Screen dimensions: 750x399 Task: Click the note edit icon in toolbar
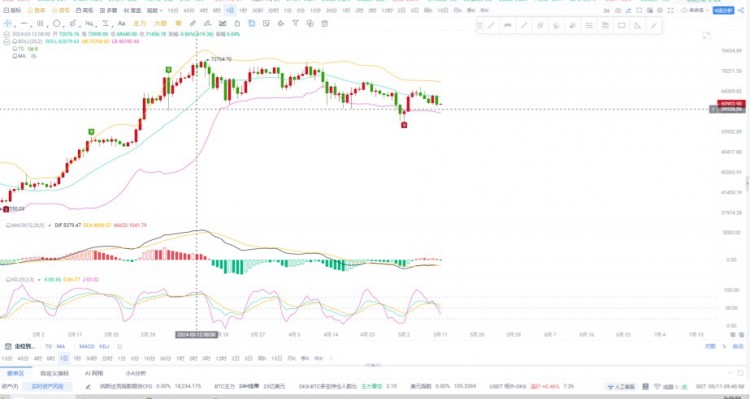click(266, 23)
